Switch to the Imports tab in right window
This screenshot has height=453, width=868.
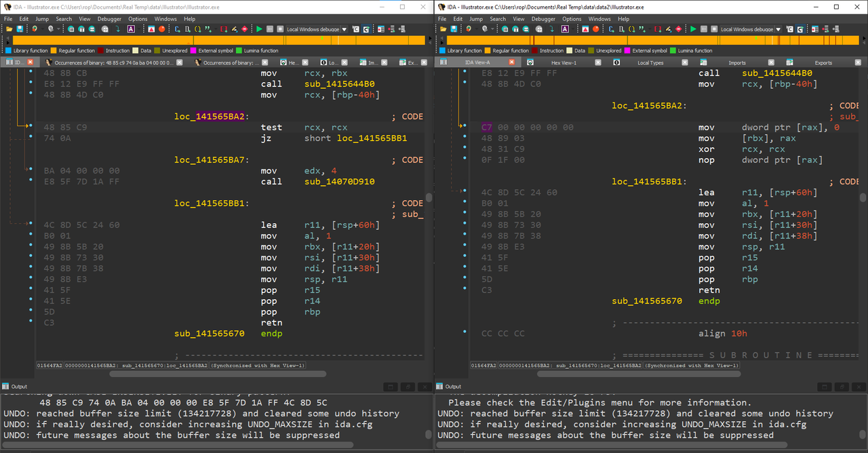click(737, 62)
